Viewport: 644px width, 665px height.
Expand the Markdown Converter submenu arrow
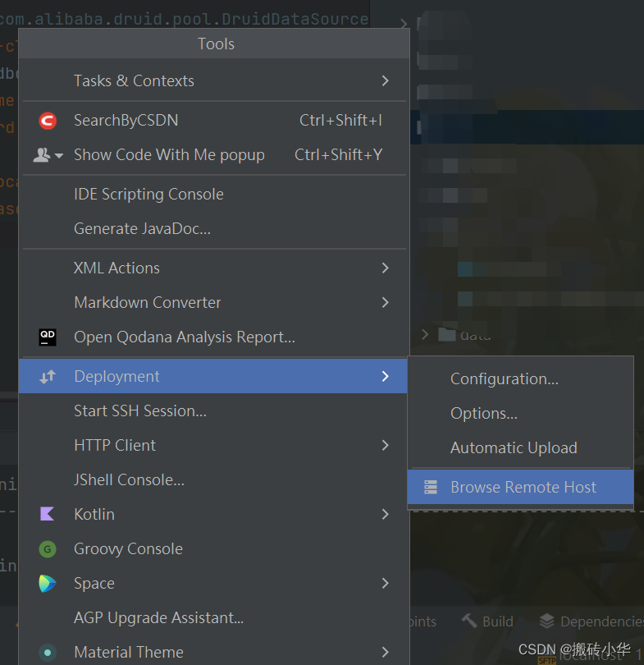click(x=385, y=302)
